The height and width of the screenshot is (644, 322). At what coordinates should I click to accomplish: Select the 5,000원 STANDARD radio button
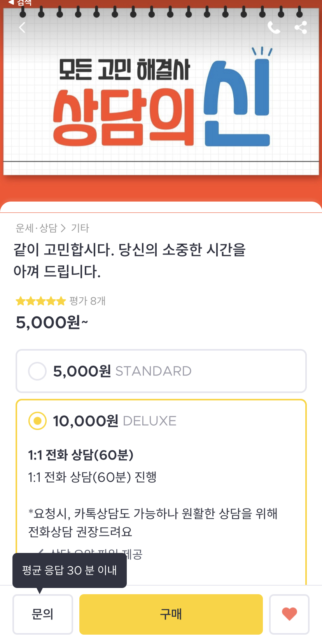coord(37,371)
